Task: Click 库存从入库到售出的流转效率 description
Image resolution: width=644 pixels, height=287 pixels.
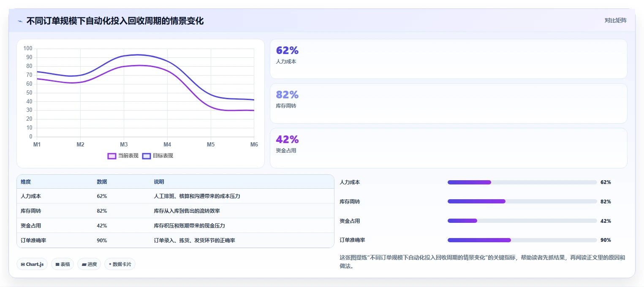Action: click(x=187, y=211)
